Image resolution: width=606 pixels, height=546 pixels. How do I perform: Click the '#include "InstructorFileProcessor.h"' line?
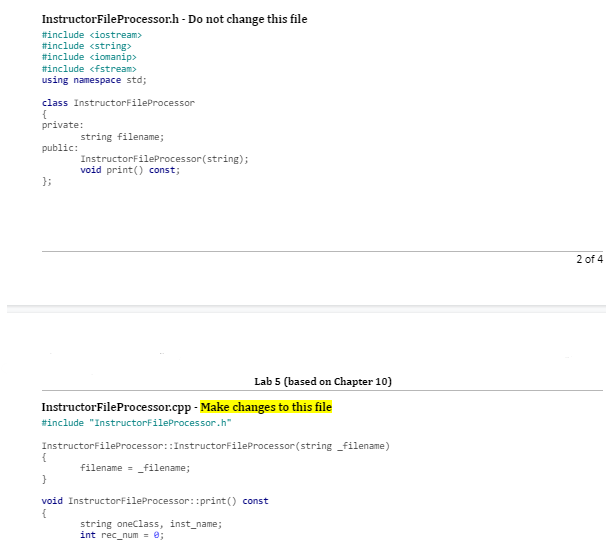[136, 423]
